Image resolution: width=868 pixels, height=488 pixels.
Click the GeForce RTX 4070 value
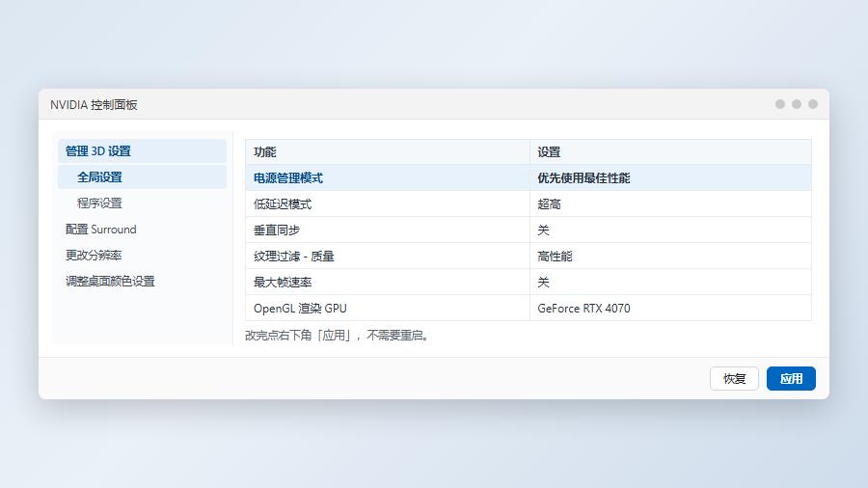pyautogui.click(x=583, y=309)
